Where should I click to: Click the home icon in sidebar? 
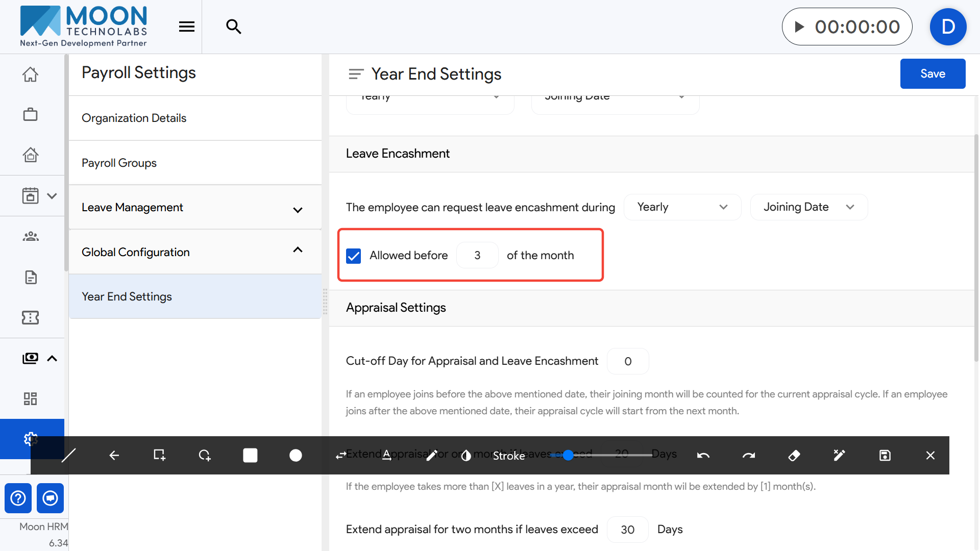(31, 74)
